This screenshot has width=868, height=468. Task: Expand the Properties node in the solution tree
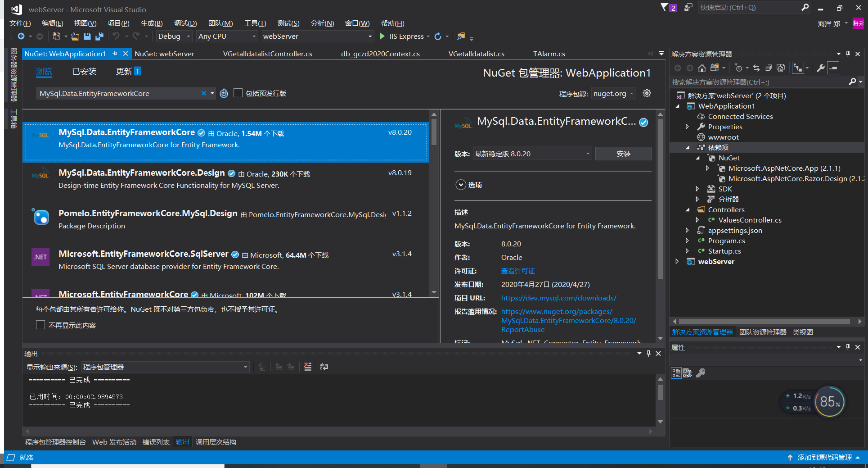click(688, 127)
